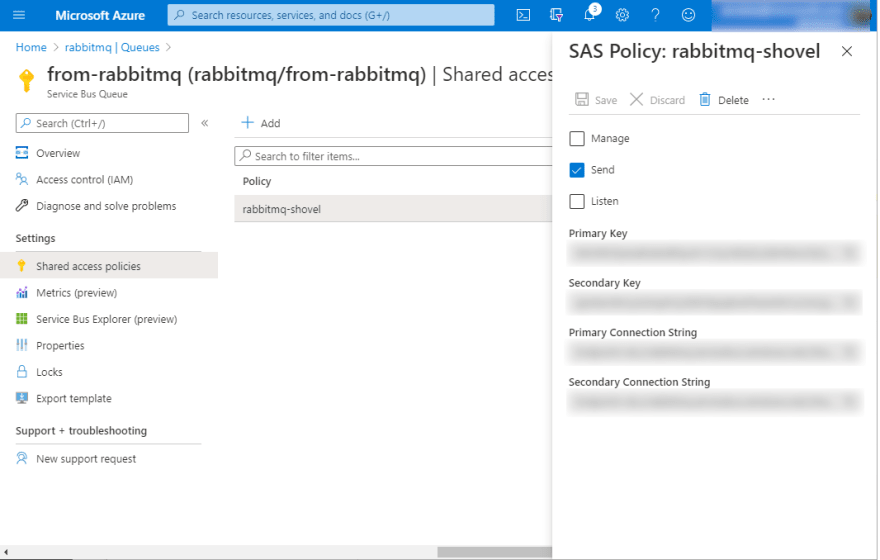The width and height of the screenshot is (880, 560).
Task: Uncheck the Send permission checkbox
Action: 577,170
